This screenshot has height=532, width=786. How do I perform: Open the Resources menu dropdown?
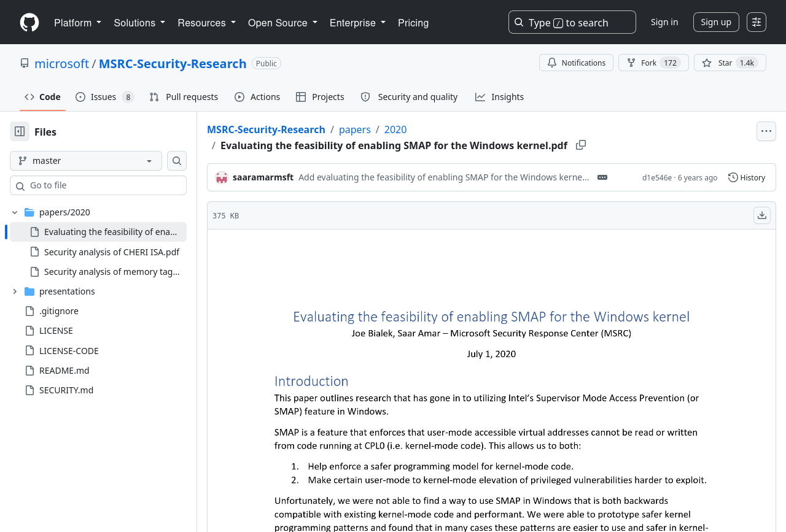point(206,23)
